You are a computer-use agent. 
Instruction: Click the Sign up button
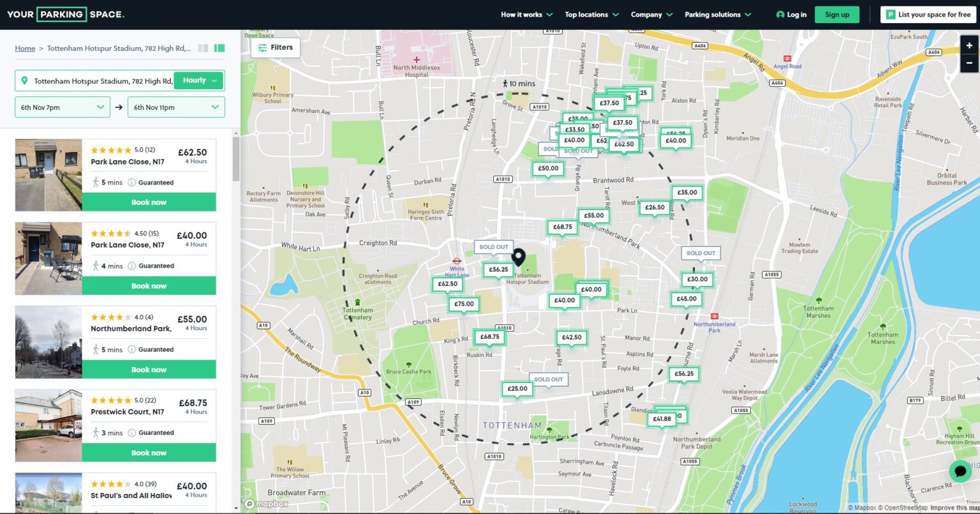(x=836, y=14)
